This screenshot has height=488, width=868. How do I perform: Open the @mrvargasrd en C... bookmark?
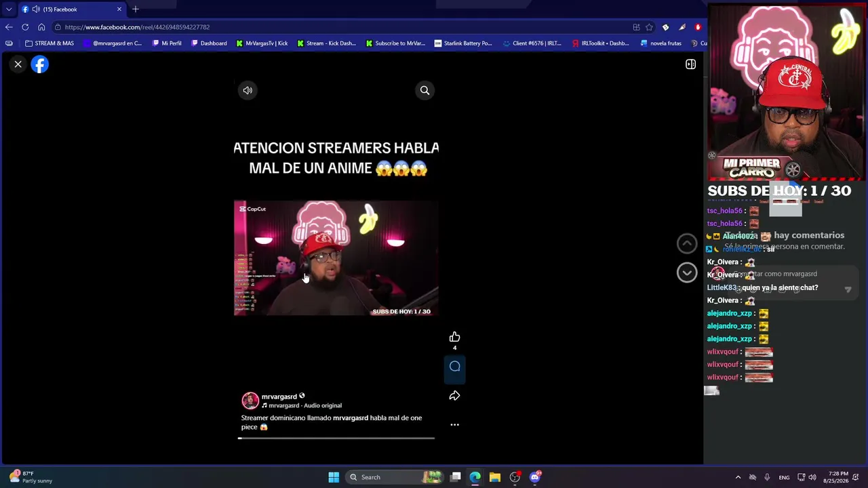113,43
